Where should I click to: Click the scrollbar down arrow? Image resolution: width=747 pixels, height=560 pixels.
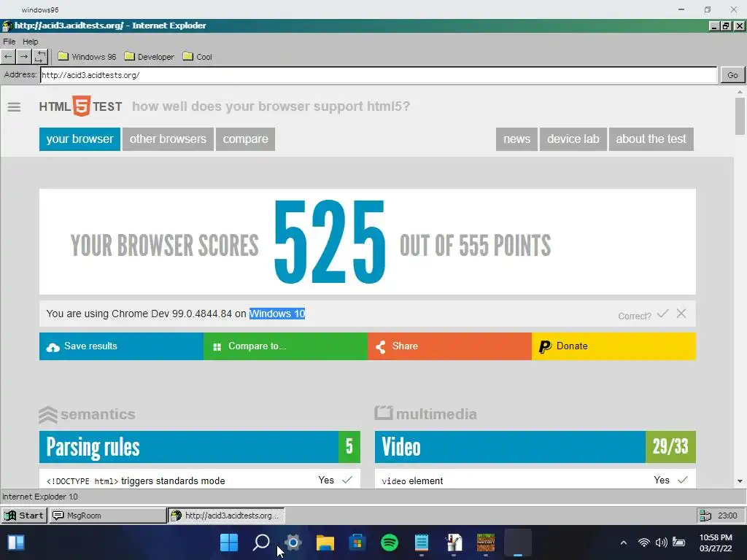click(740, 481)
